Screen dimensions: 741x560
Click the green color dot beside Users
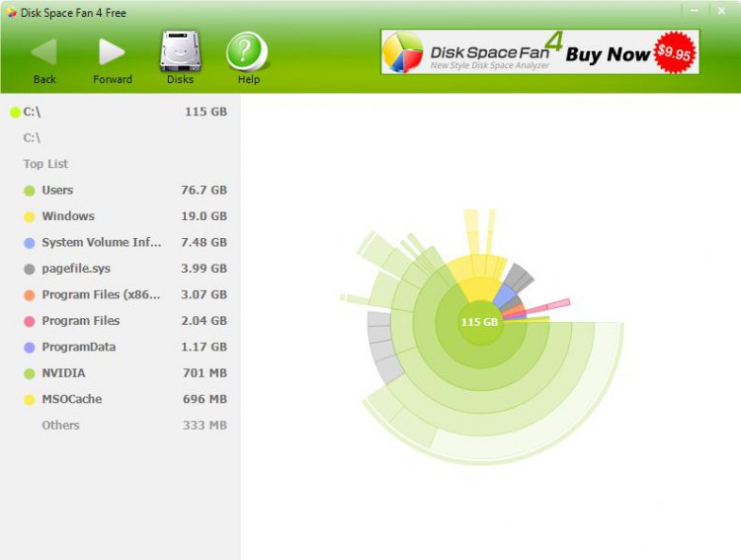point(30,191)
